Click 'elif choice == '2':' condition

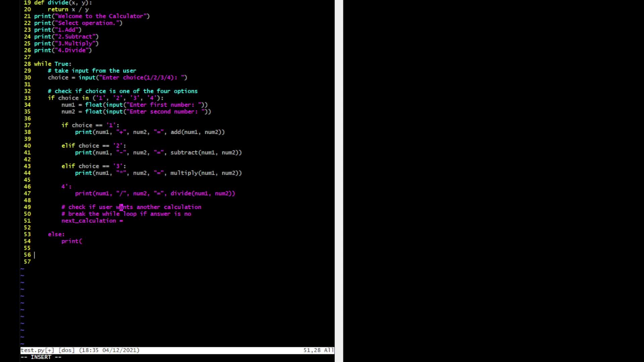click(94, 146)
